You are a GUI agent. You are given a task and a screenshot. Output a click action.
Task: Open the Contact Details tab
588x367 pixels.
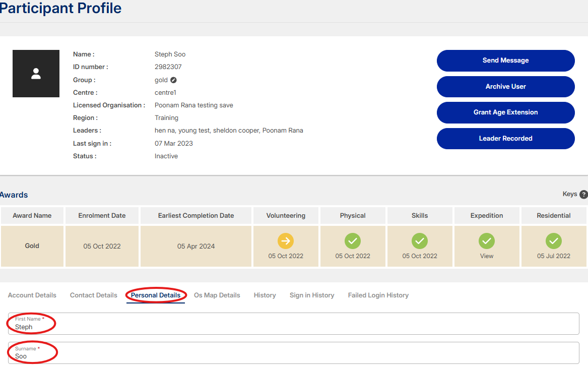pos(94,295)
